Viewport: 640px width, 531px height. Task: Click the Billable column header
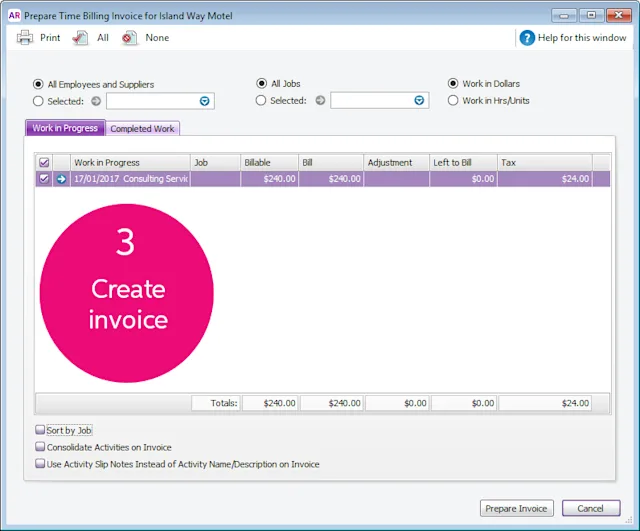pyautogui.click(x=269, y=162)
